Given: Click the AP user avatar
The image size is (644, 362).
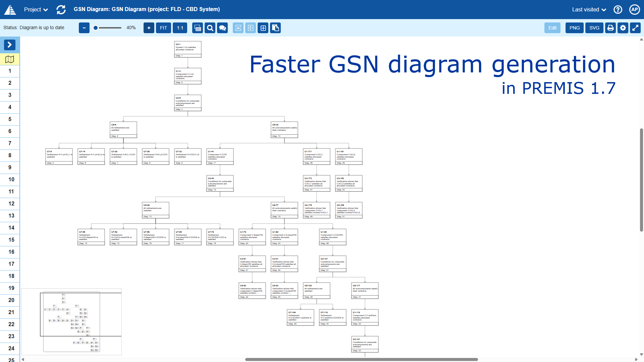Looking at the screenshot, I should pos(635,9).
